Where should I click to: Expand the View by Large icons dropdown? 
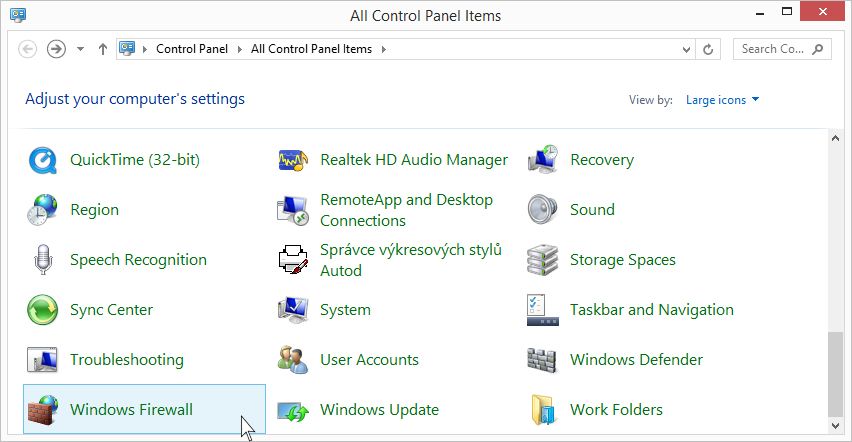[x=722, y=100]
